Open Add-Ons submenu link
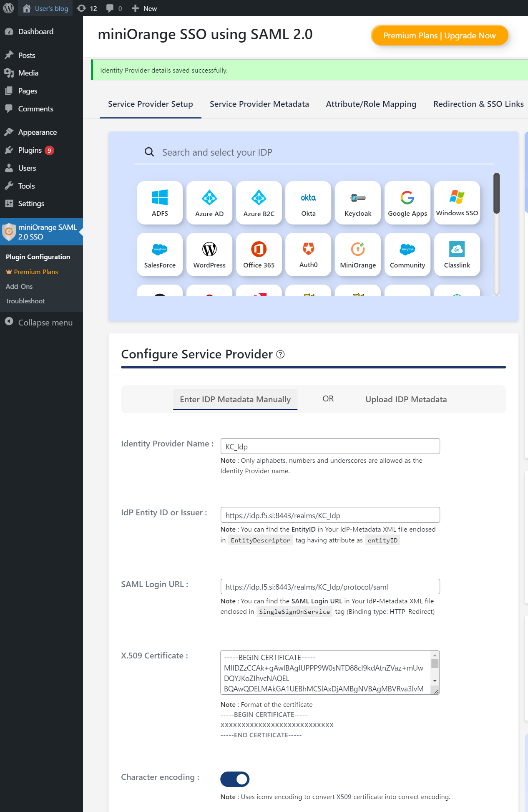Image resolution: width=528 pixels, height=812 pixels. pyautogui.click(x=19, y=287)
